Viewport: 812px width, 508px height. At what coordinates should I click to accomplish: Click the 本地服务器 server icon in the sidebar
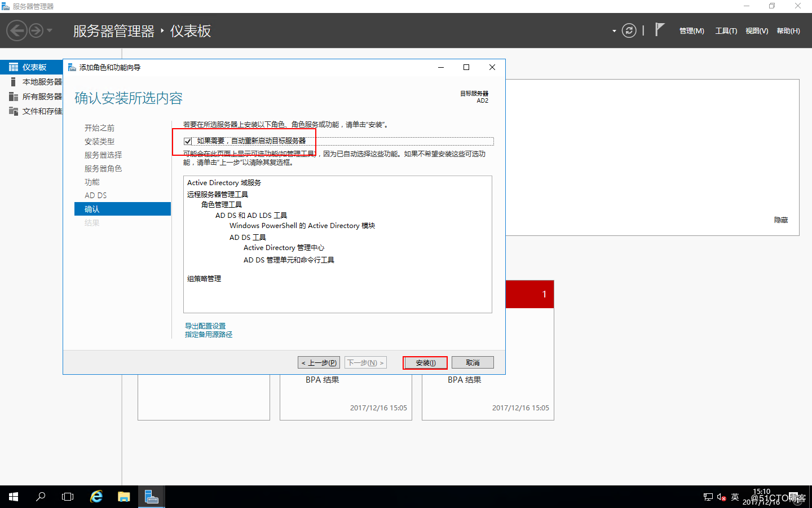14,82
